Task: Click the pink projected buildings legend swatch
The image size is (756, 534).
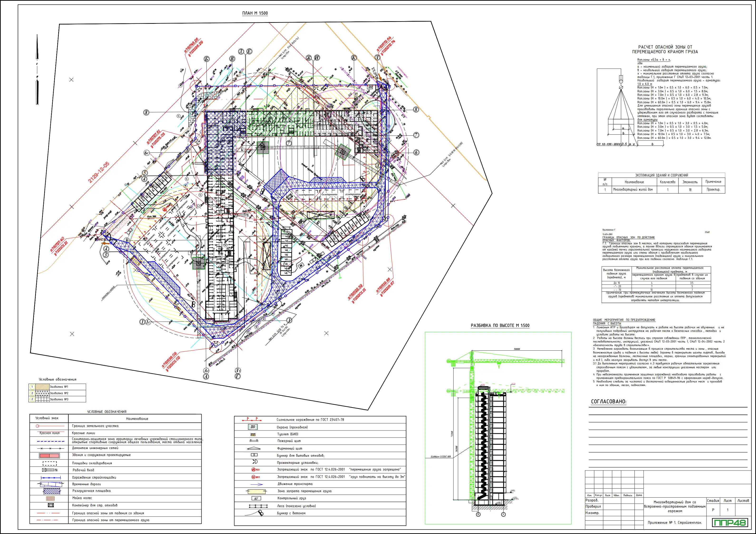Action: [x=49, y=456]
